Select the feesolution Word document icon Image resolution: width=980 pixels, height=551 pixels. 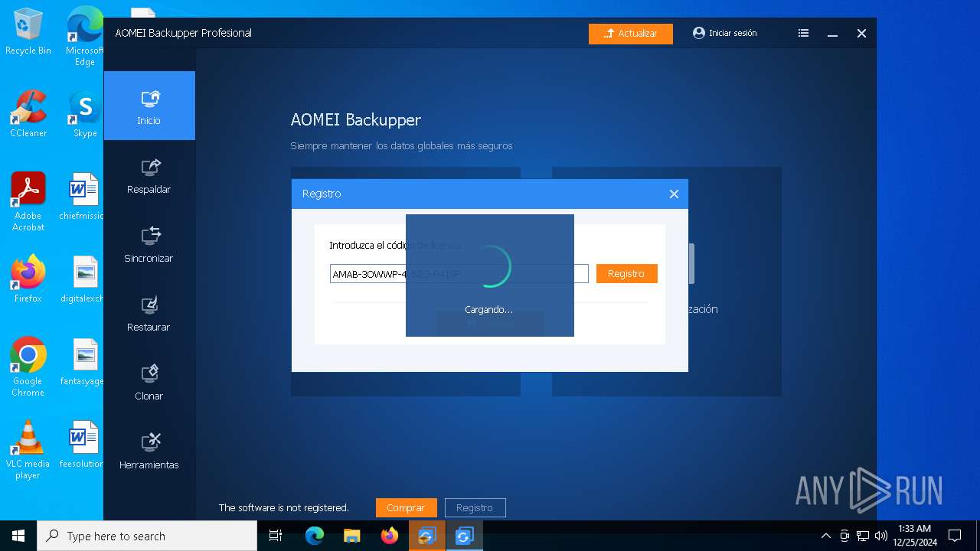[83, 445]
